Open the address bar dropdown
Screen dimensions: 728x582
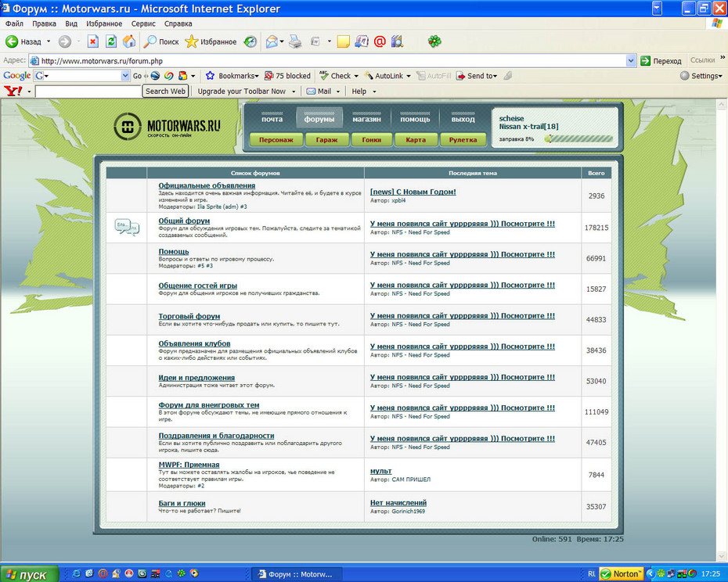(x=630, y=60)
